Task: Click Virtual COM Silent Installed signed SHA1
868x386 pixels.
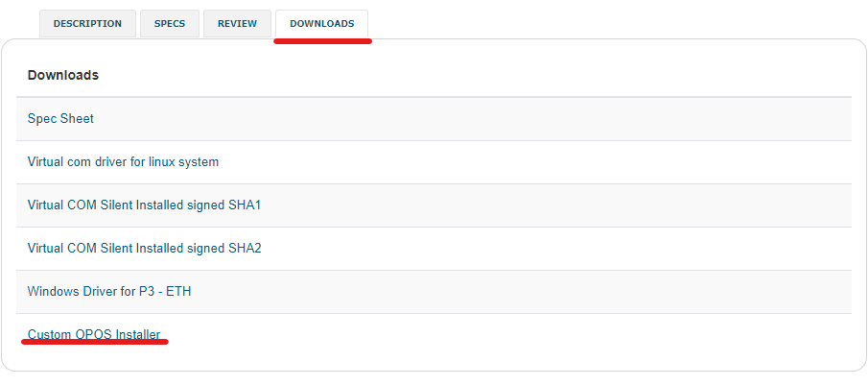Action: (x=144, y=205)
